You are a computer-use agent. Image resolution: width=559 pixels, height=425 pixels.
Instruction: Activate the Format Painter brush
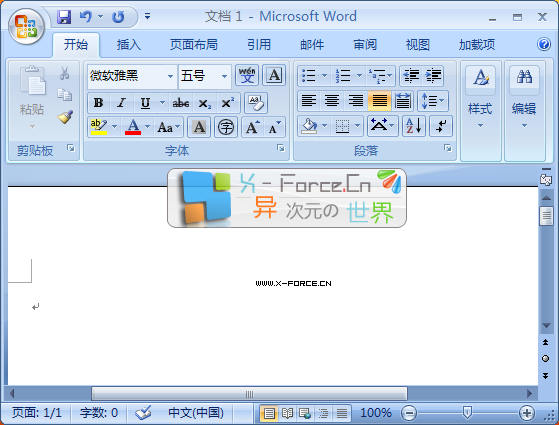[65, 117]
